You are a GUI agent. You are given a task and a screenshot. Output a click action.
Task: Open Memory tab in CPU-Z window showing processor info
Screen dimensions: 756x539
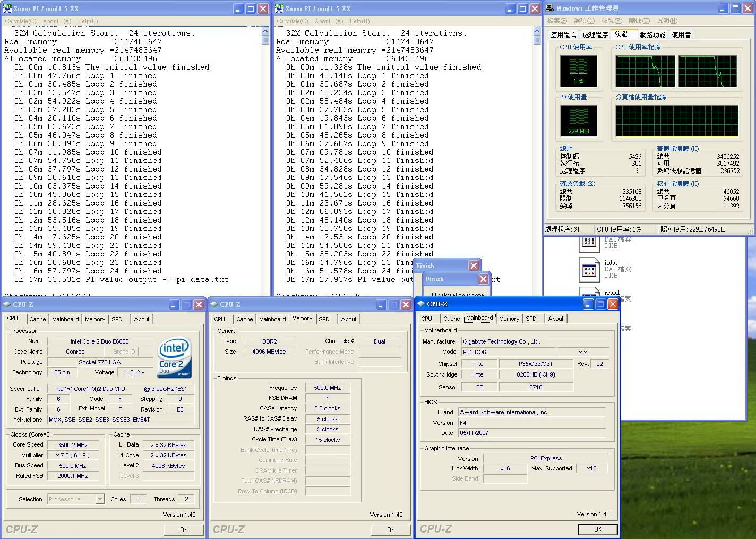tap(95, 319)
